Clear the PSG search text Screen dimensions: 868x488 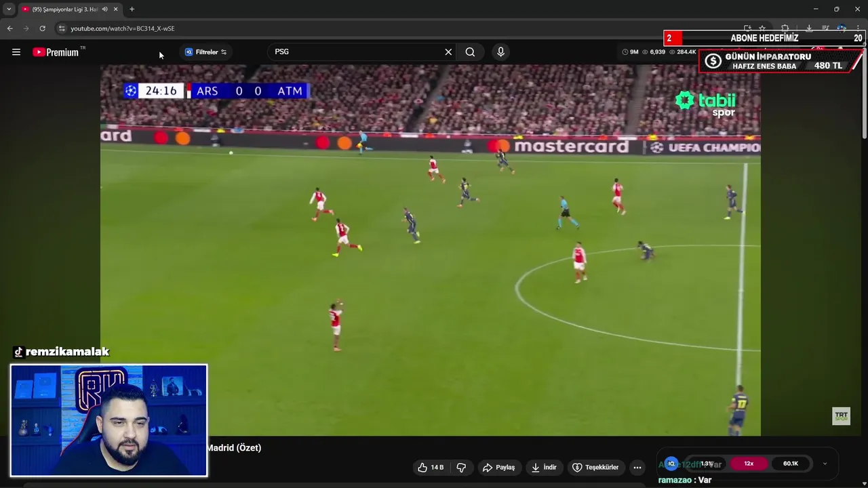point(448,52)
